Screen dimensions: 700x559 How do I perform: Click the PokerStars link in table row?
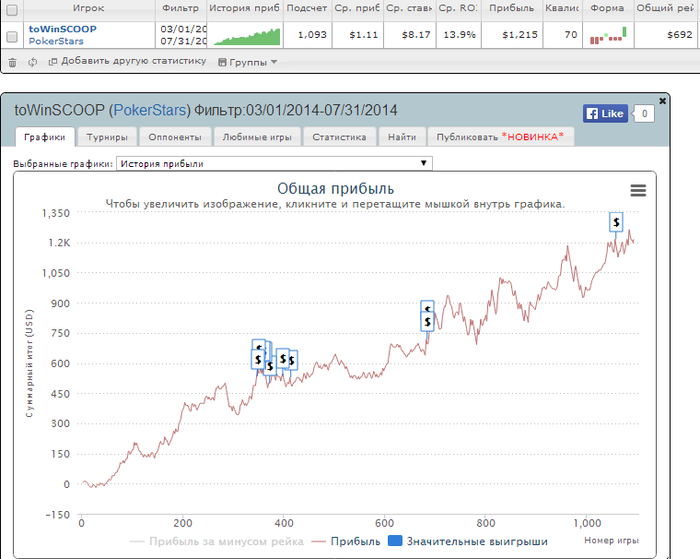click(56, 41)
